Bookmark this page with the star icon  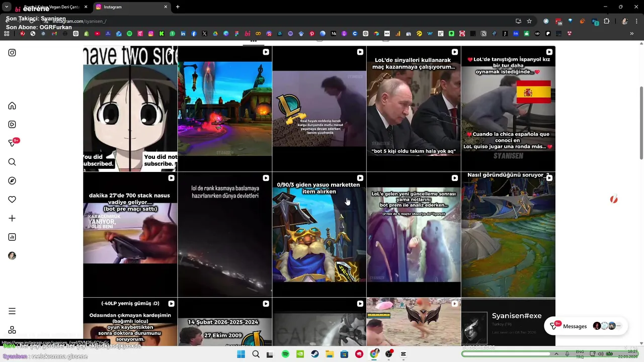pyautogui.click(x=529, y=21)
